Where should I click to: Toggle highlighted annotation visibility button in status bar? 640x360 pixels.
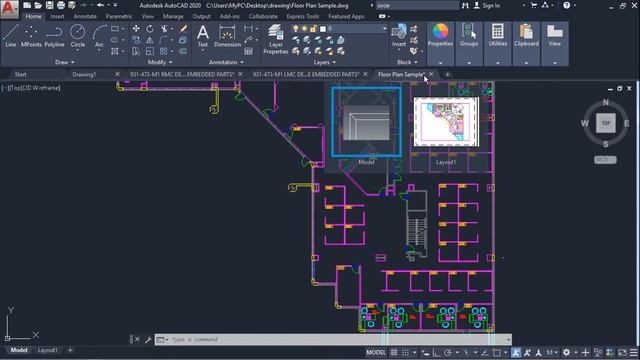click(x=516, y=352)
